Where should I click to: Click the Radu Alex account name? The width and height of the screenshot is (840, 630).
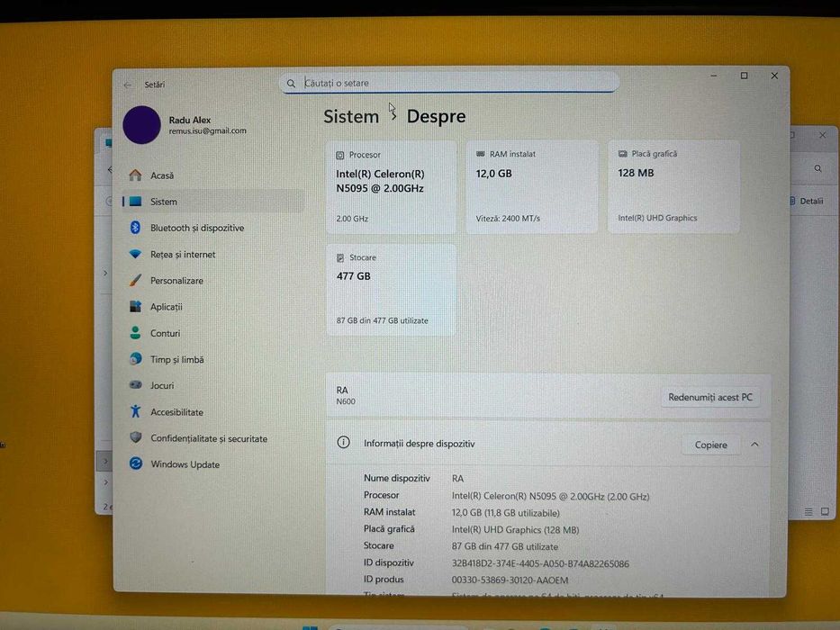[x=190, y=120]
